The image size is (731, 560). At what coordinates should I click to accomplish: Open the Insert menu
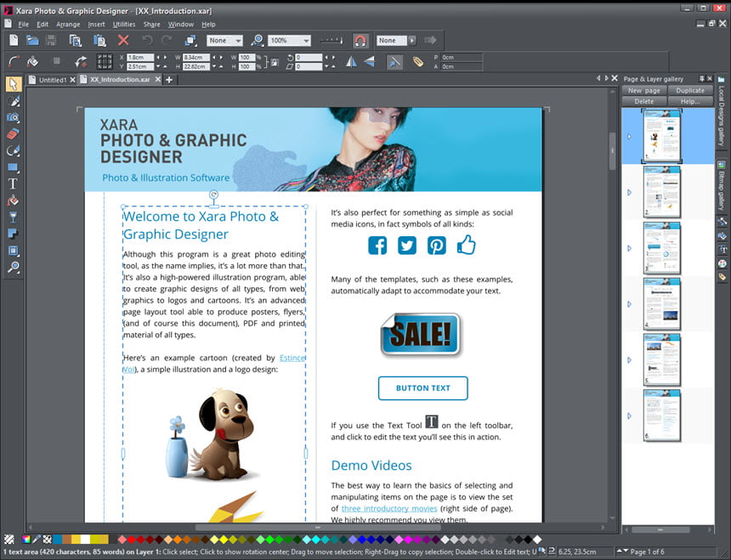click(96, 25)
